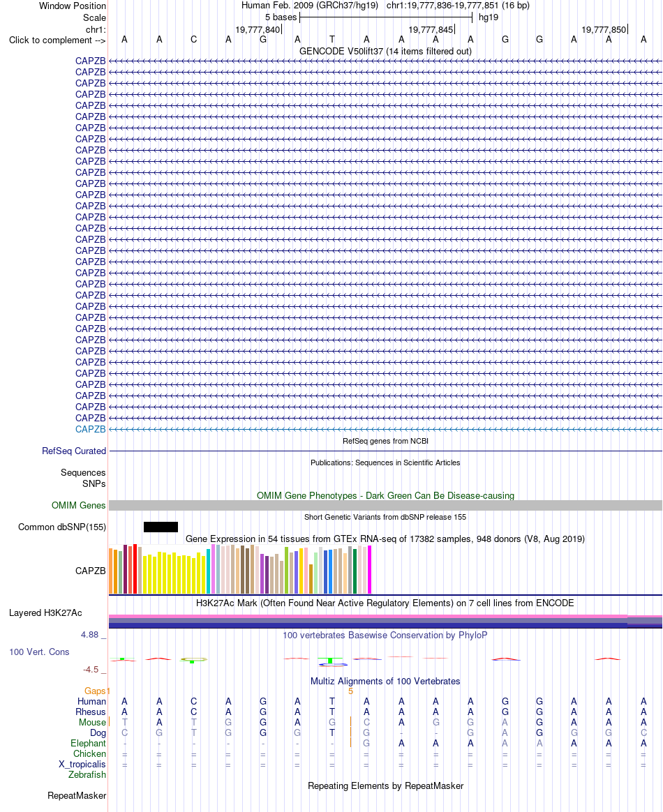
Task: Click 'OMIM Gene Phenotypes' green track title
Action: (x=385, y=495)
